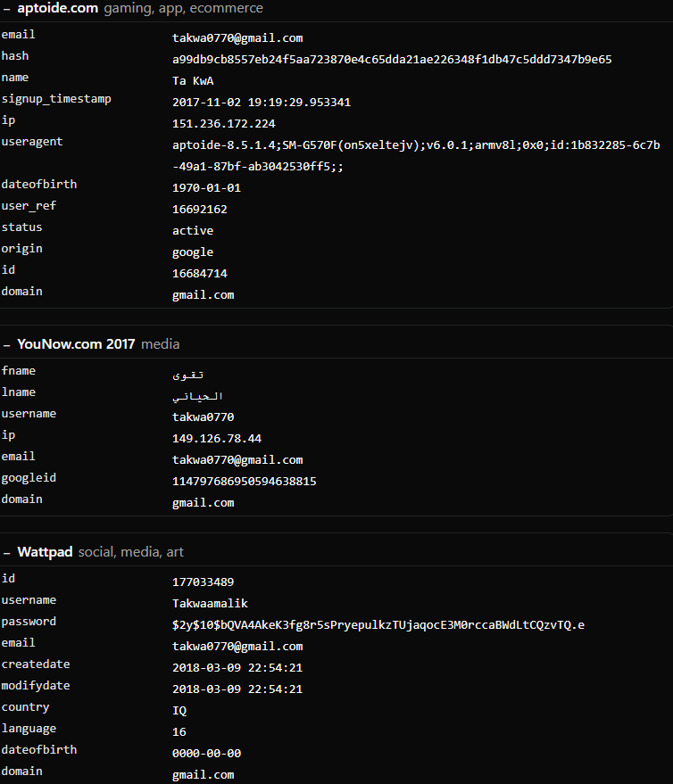Click the 'media' tag beside YouNow.com 2017

pyautogui.click(x=160, y=344)
